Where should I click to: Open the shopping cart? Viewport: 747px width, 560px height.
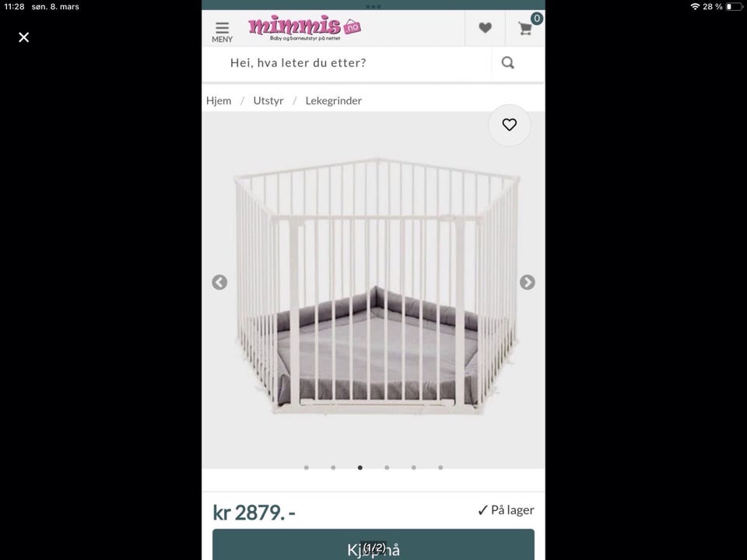click(x=525, y=28)
